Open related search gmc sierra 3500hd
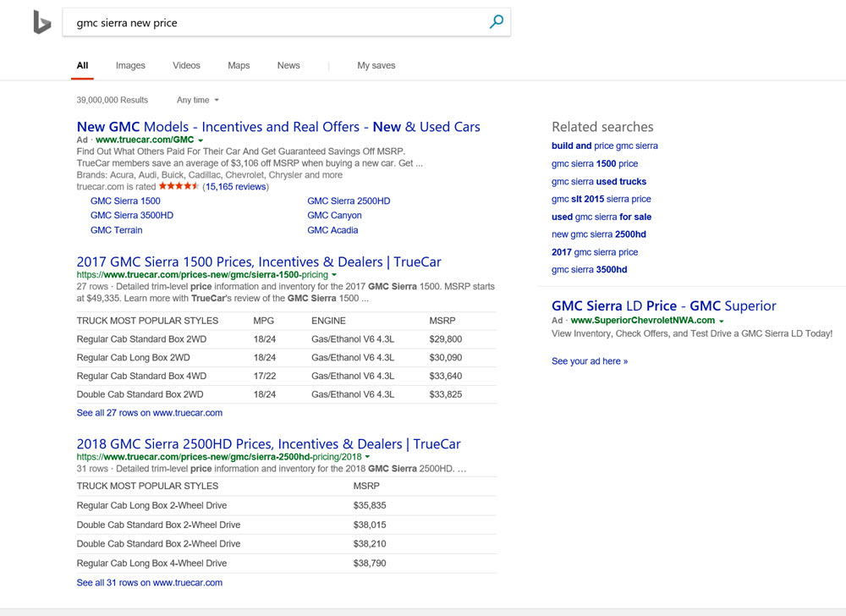Screen dimensions: 846x616 tap(589, 269)
